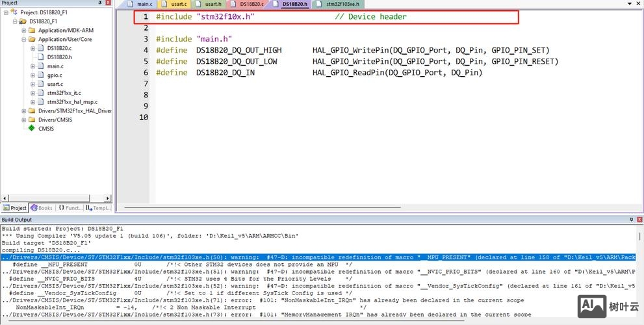
Task: Click the main.c file icon in tree
Action: (41, 66)
